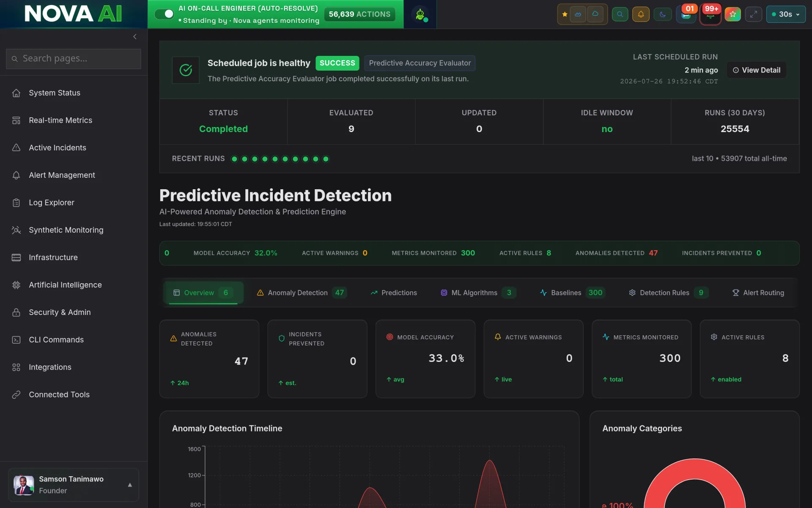Expand the Samson Tanimawo user menu arrow
812x508 pixels.
tap(130, 485)
